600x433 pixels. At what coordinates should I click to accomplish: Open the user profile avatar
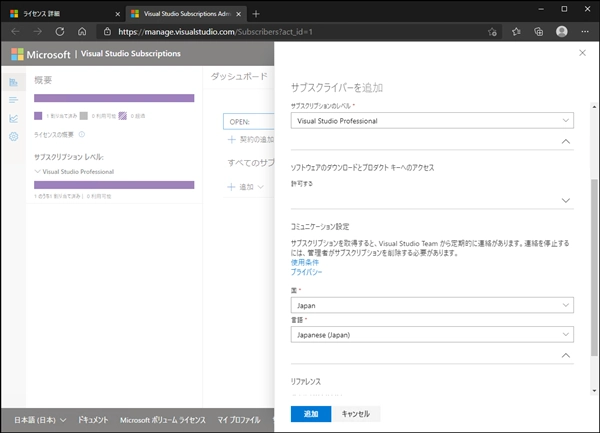click(561, 32)
